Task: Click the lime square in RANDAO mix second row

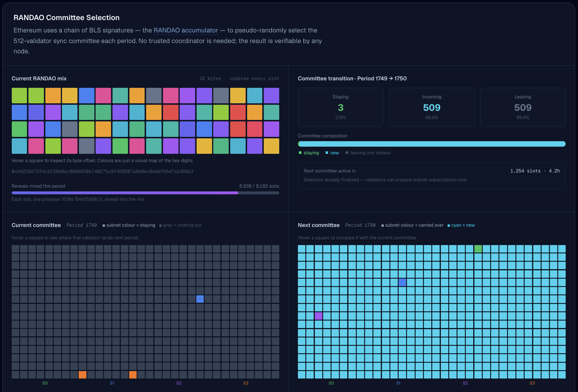Action: click(221, 112)
